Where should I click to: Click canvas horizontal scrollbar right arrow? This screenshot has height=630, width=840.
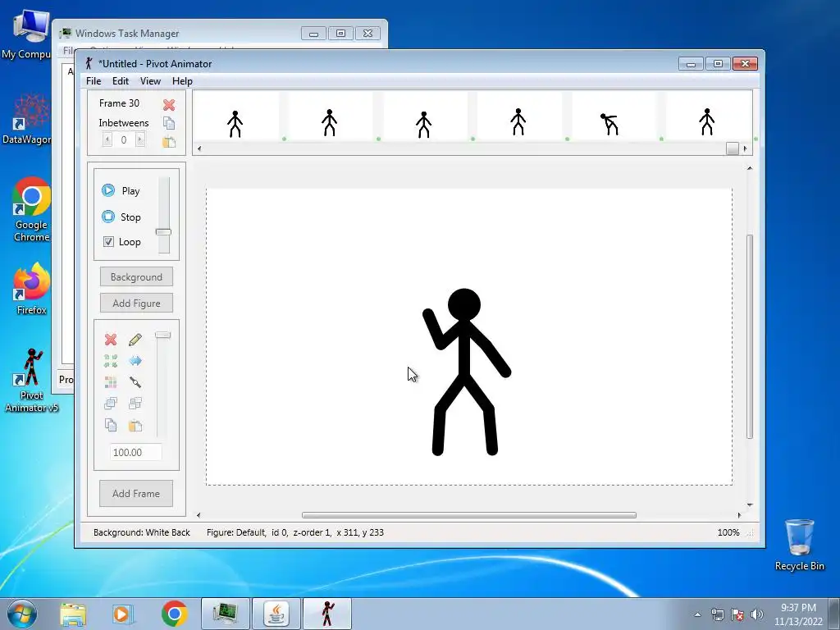[x=739, y=515]
